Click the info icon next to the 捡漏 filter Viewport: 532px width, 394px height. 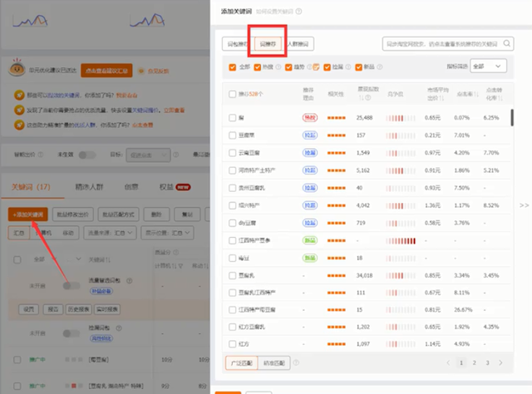click(348, 66)
